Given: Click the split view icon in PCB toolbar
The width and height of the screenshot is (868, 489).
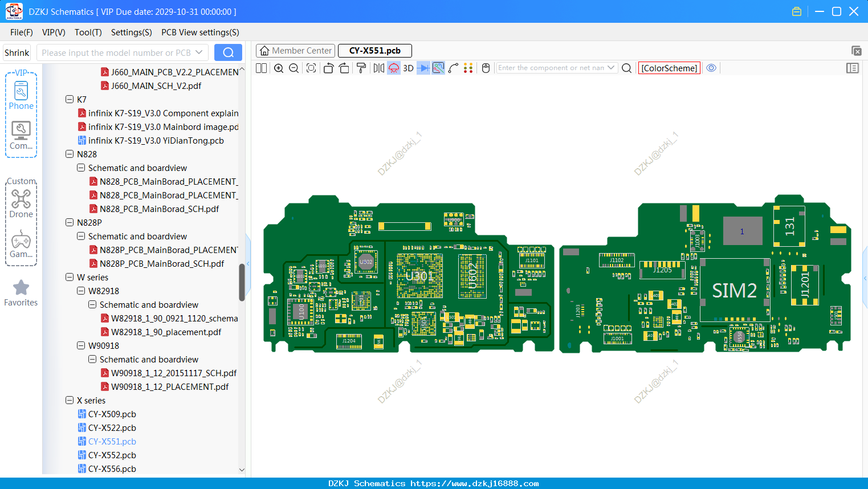Looking at the screenshot, I should [261, 68].
